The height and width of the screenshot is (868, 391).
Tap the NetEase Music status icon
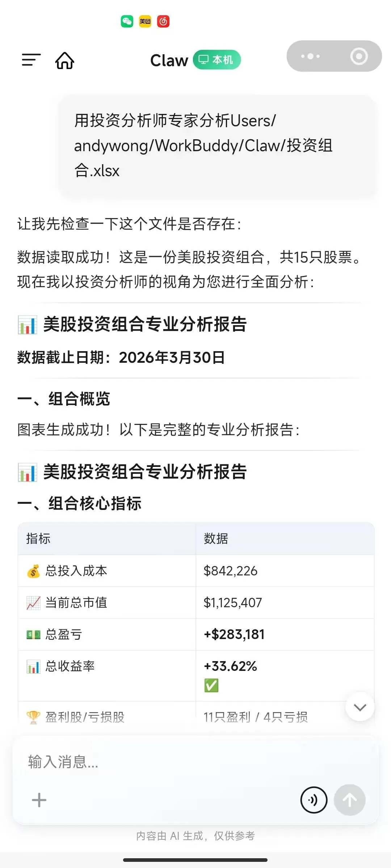pos(163,22)
